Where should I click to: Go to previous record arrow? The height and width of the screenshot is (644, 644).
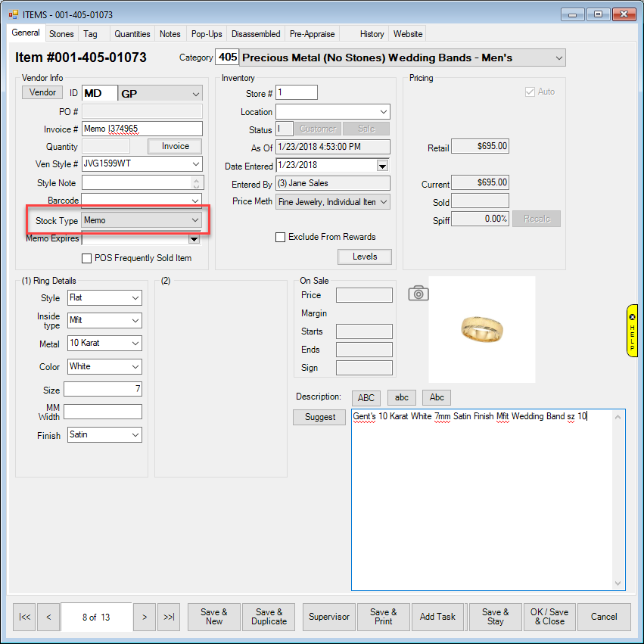pos(48,617)
